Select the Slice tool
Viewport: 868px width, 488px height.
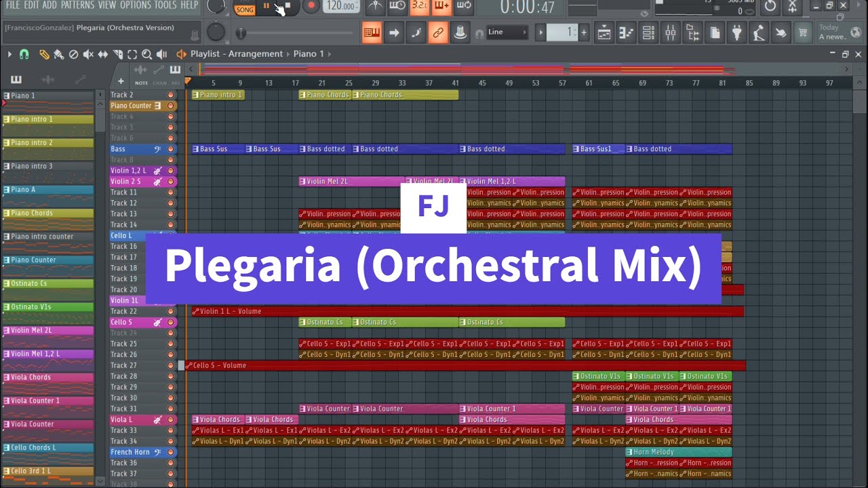tap(118, 54)
